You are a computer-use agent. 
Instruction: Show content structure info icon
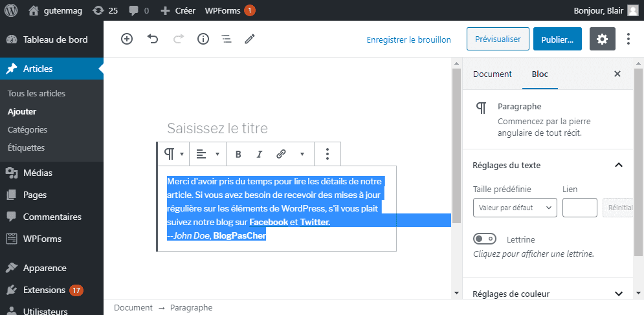(x=203, y=39)
